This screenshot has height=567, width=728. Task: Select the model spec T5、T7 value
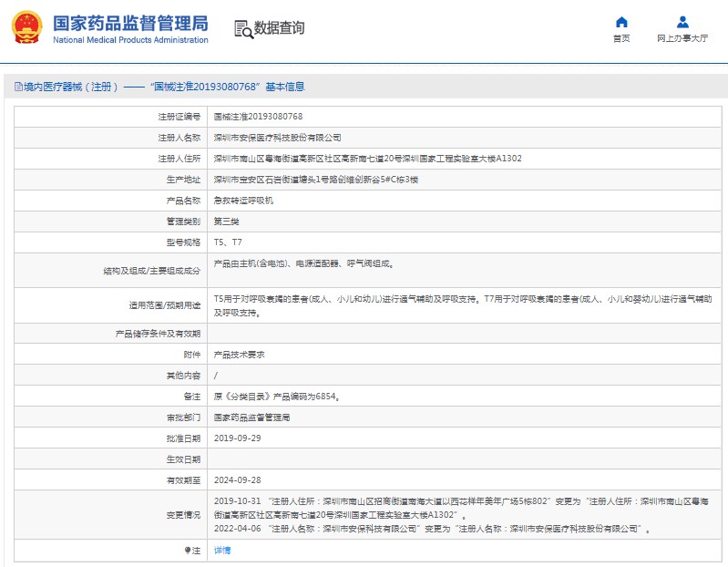coord(228,242)
